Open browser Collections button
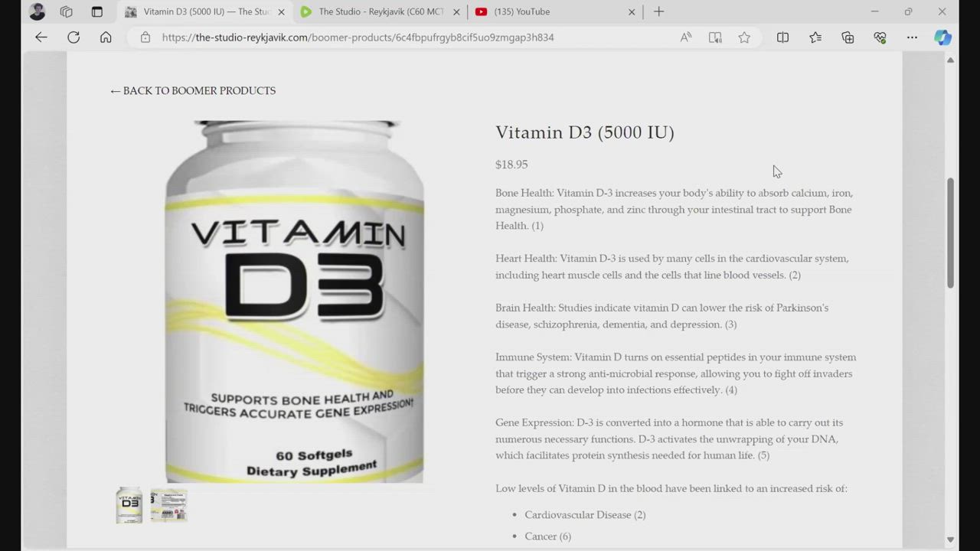 coord(848,37)
